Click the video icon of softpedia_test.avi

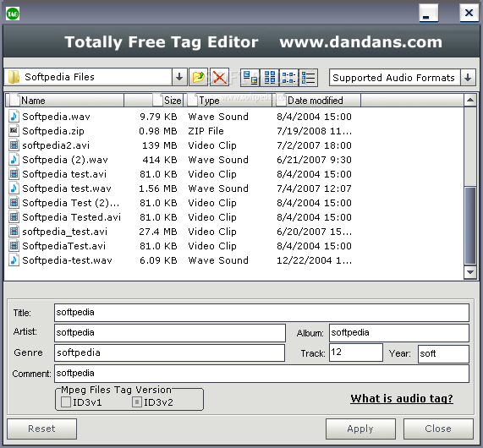click(x=14, y=232)
